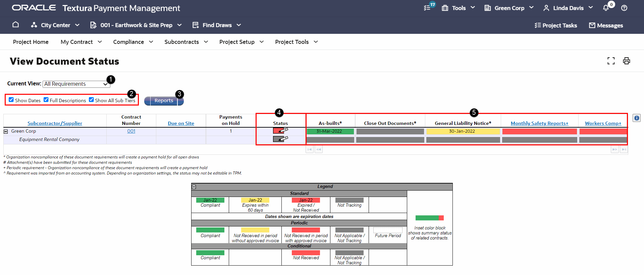
Task: Open Messages
Action: (606, 25)
